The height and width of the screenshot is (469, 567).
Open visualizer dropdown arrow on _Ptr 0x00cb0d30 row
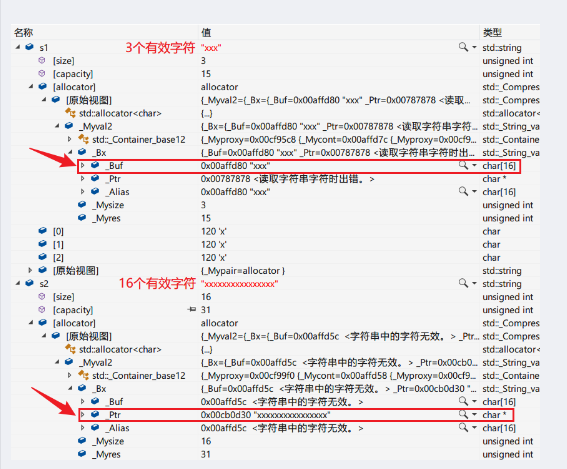[x=474, y=414]
